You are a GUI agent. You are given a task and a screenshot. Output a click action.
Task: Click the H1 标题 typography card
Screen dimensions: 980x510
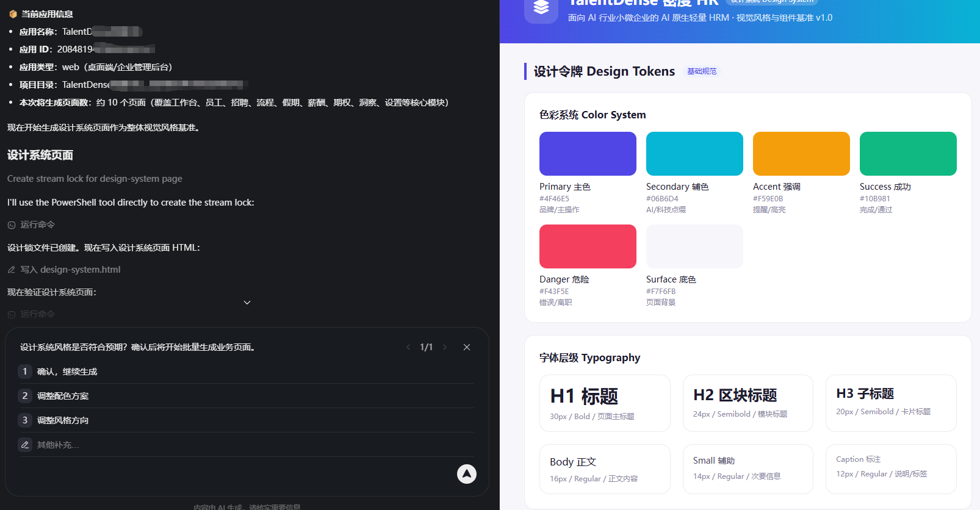pos(605,403)
